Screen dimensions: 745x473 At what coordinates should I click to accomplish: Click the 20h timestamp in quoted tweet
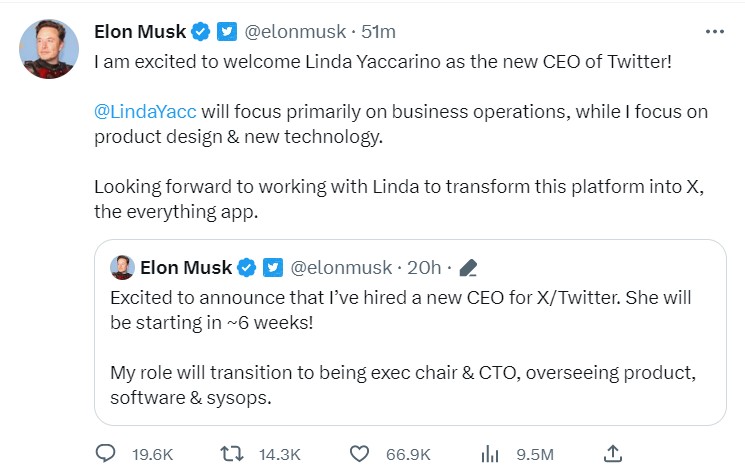click(x=425, y=267)
